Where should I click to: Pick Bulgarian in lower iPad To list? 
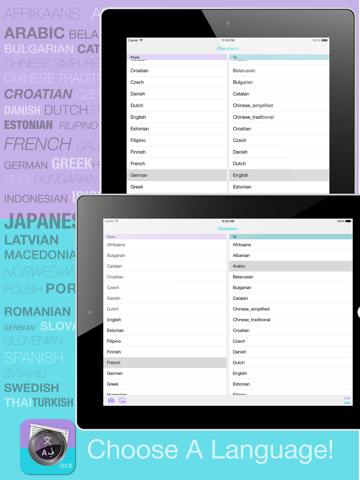pos(291,288)
